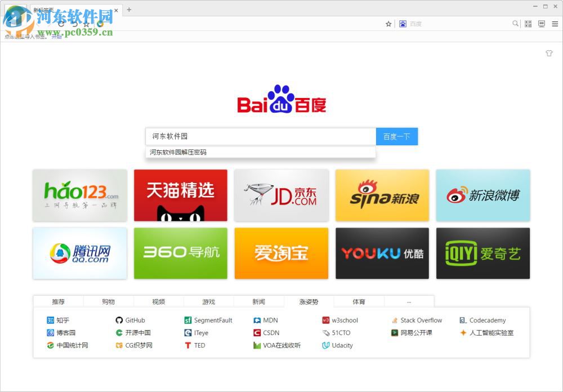The height and width of the screenshot is (392, 563).
Task: Open the GitHub link
Action: coord(135,320)
